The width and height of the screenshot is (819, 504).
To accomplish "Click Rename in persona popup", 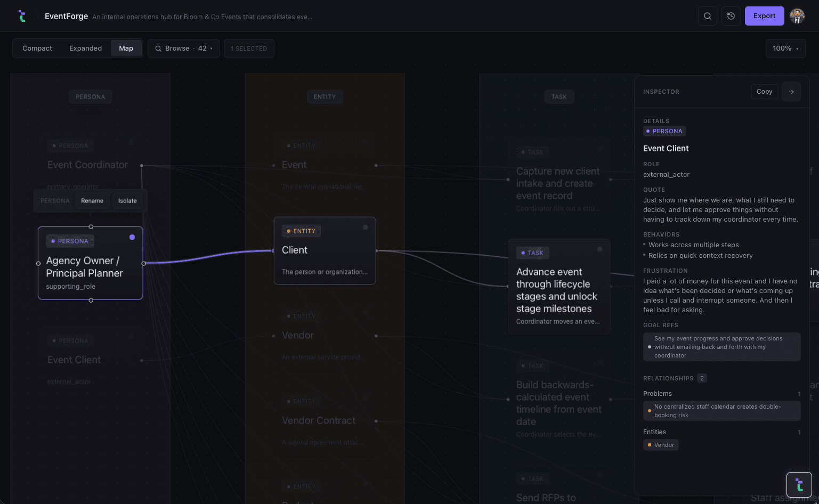I will click(x=92, y=201).
